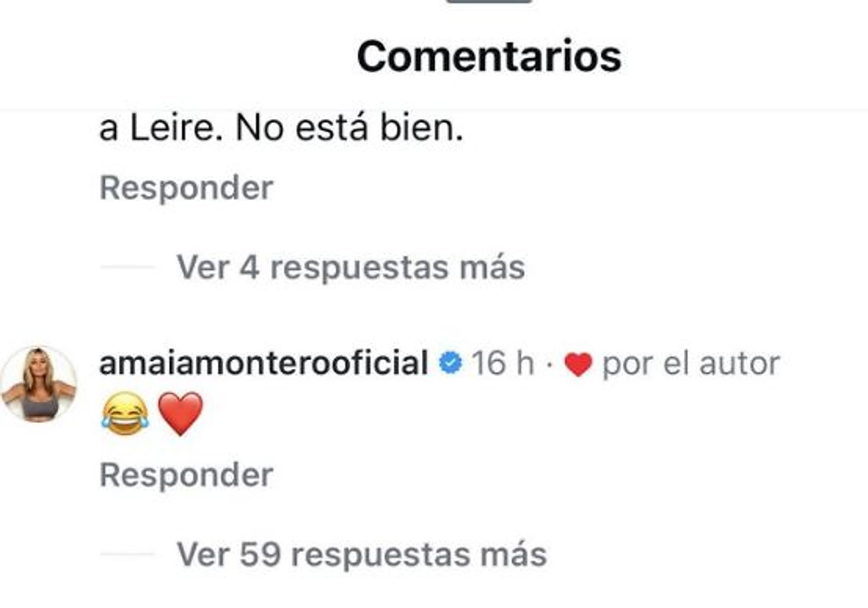868x608 pixels.
Task: Click the "No está bien." comment text
Action: 349,128
